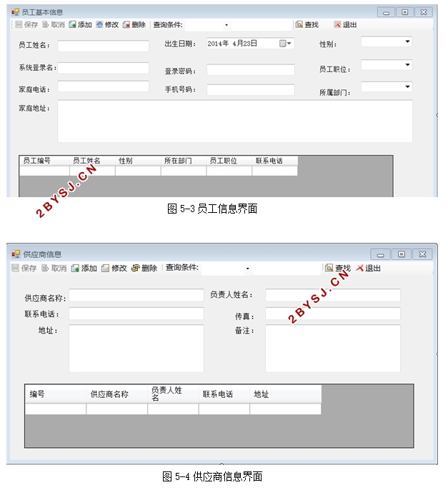The width and height of the screenshot is (448, 500).
Task: Click 员工姓名 column header in employee grid
Action: (x=92, y=161)
